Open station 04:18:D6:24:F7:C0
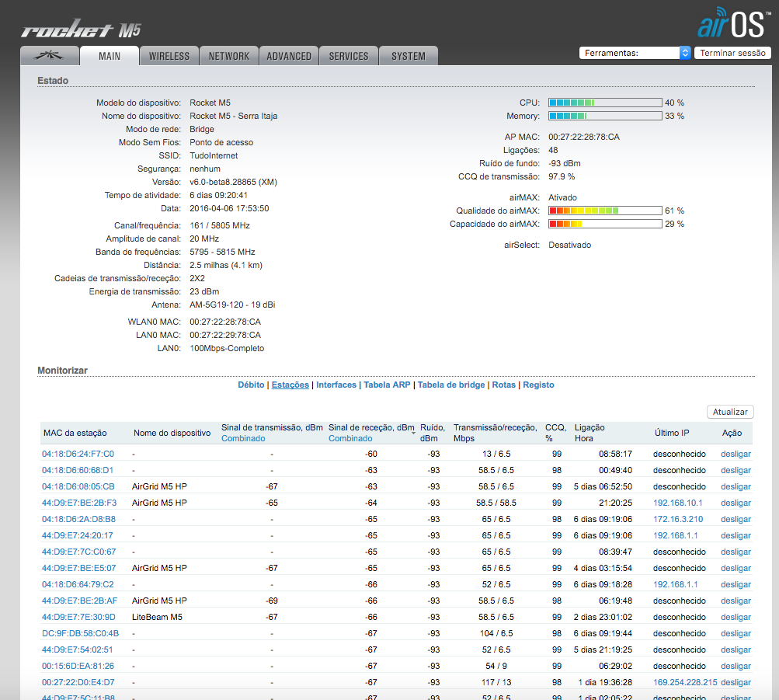779x700 pixels. (x=78, y=454)
